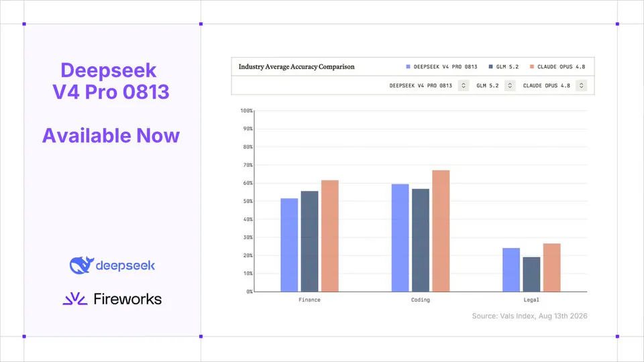Image resolution: width=644 pixels, height=362 pixels.
Task: Click the GLM 5.2 bar under Legal
Action: (x=531, y=275)
